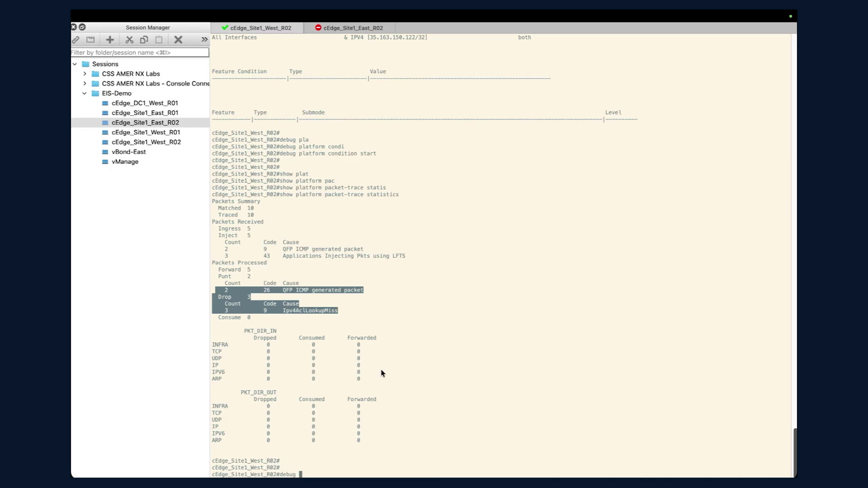Select cEdge_Site1_East_R02 in session tree
This screenshot has width=868, height=488.
145,122
